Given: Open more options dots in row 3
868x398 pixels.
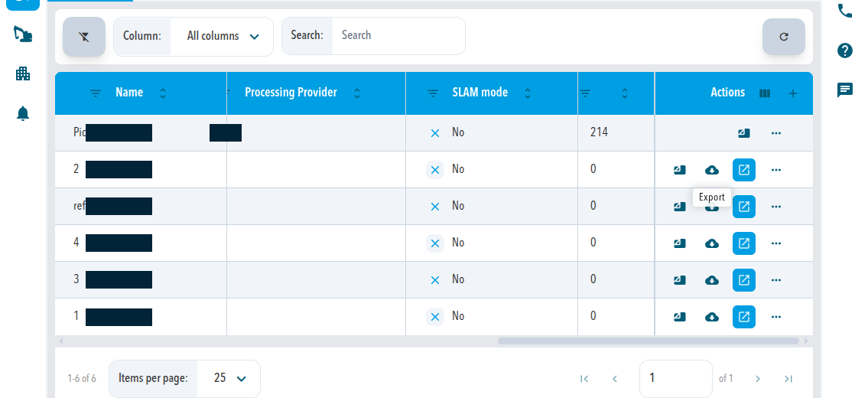Looking at the screenshot, I should point(776,280).
